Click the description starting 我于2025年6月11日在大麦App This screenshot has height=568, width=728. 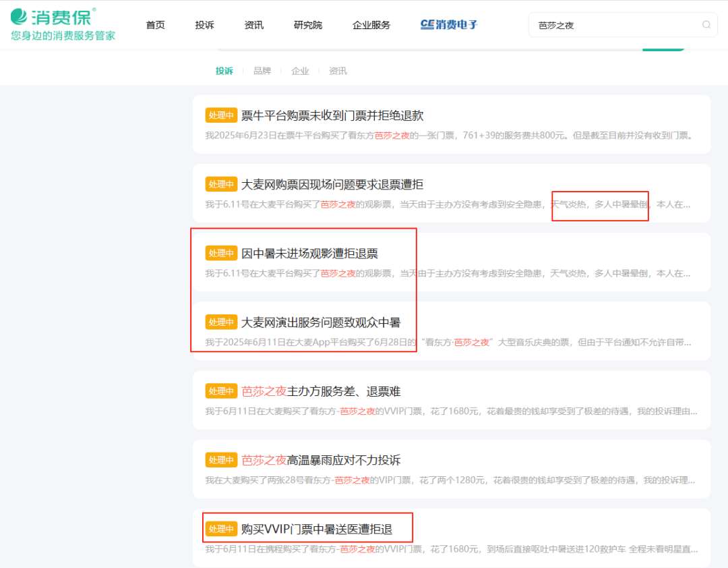pyautogui.click(x=448, y=342)
